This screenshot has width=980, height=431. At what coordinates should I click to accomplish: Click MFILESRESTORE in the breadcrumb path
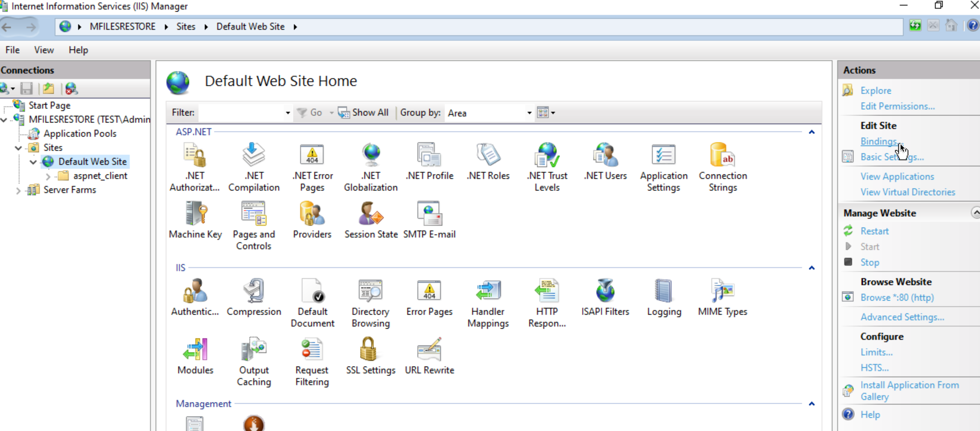point(123,26)
